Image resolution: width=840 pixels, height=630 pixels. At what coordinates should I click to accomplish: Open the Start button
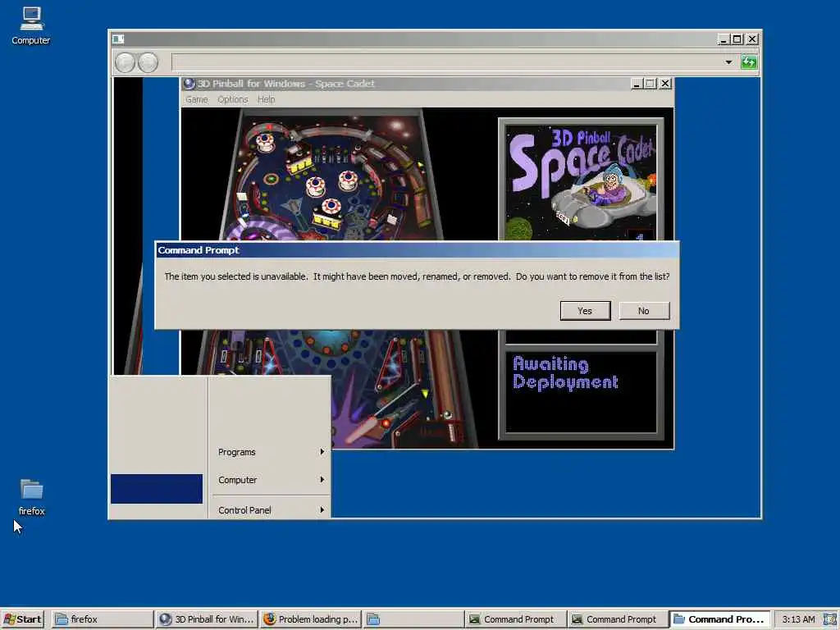pos(22,619)
